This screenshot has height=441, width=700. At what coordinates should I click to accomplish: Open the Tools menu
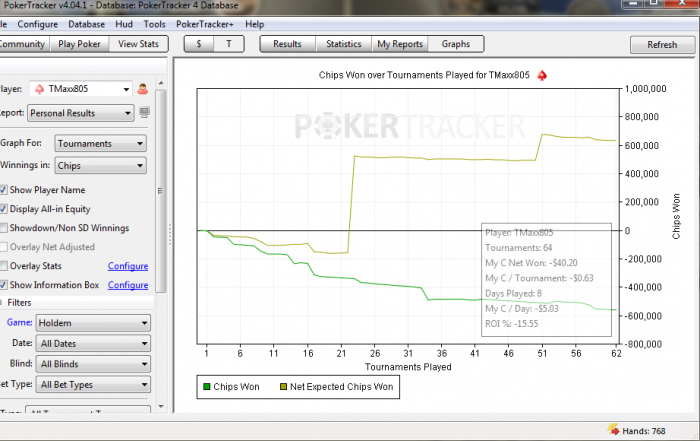pyautogui.click(x=154, y=25)
